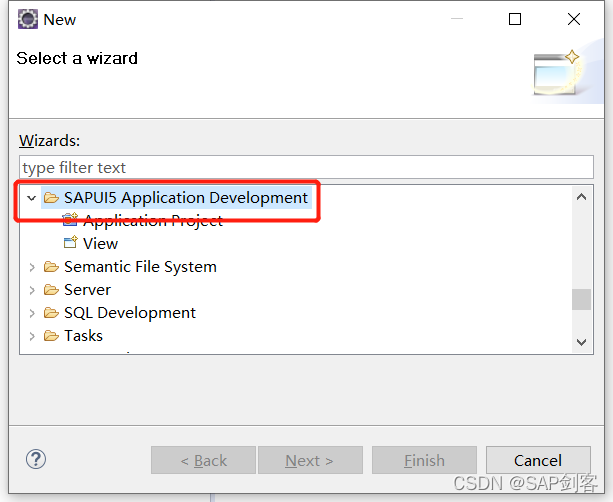The image size is (613, 502).
Task: Expand the Server folder arrow
Action: click(x=32, y=290)
